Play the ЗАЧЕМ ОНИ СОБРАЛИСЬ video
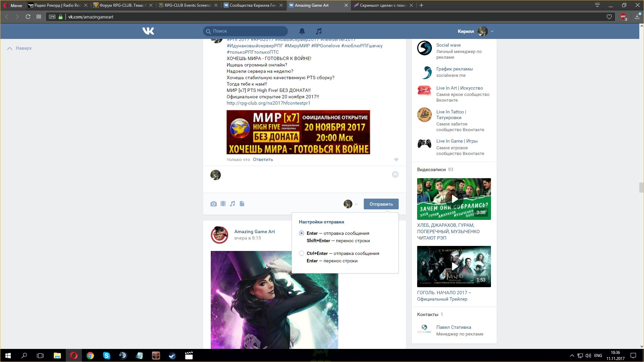The height and width of the screenshot is (362, 644). tap(454, 199)
